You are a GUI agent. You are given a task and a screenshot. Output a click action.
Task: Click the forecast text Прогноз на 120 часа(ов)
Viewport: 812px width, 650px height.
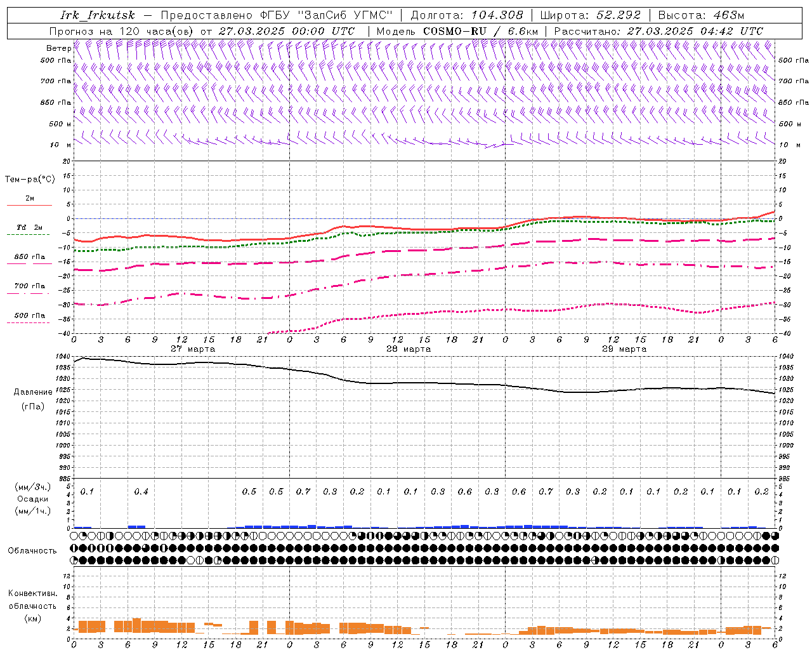tap(122, 31)
